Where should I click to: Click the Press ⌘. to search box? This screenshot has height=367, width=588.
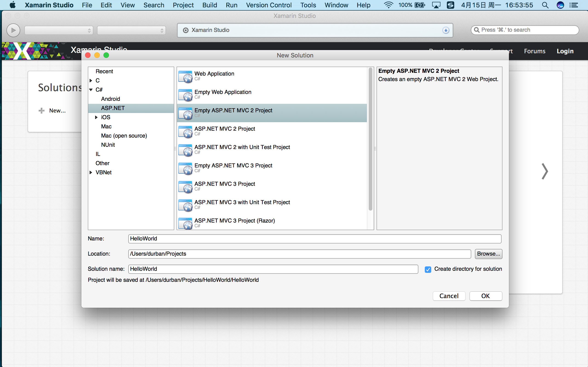[x=525, y=30]
